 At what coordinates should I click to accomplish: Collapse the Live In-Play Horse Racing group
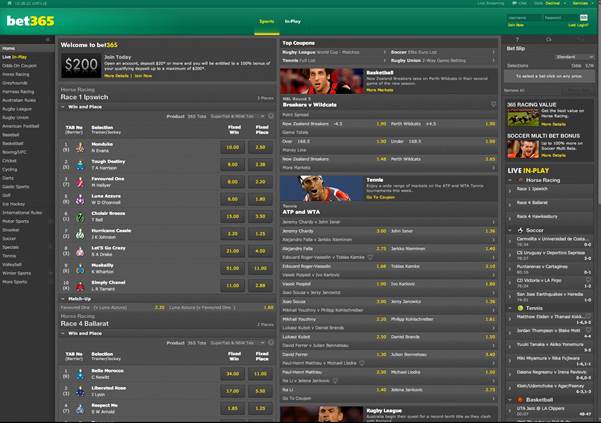[510, 180]
